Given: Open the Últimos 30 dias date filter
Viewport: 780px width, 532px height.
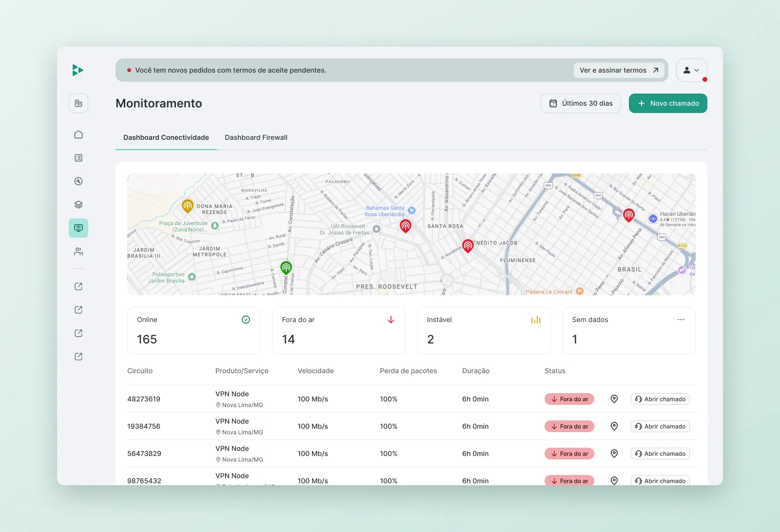Looking at the screenshot, I should 581,103.
